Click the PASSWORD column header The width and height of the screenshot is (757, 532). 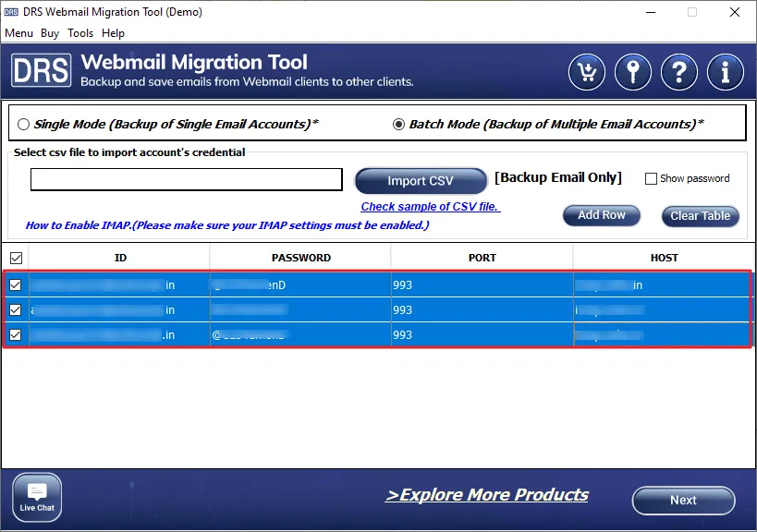pos(300,258)
